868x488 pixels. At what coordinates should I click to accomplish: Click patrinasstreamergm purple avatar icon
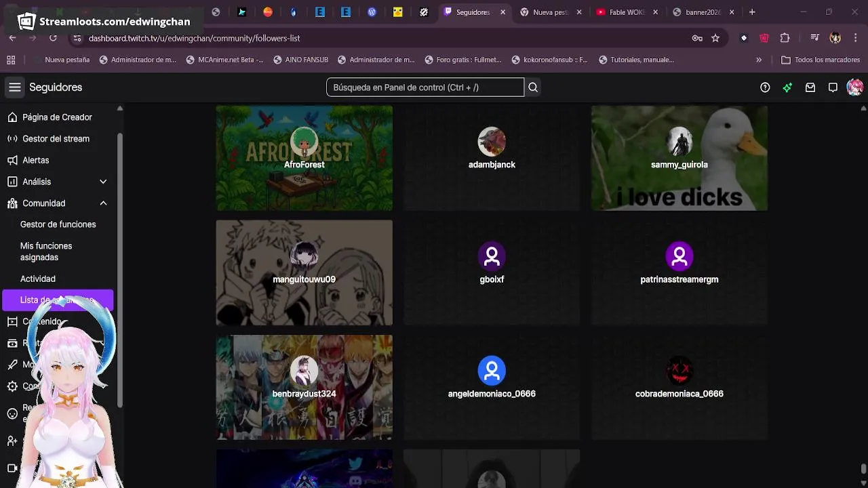pos(679,256)
